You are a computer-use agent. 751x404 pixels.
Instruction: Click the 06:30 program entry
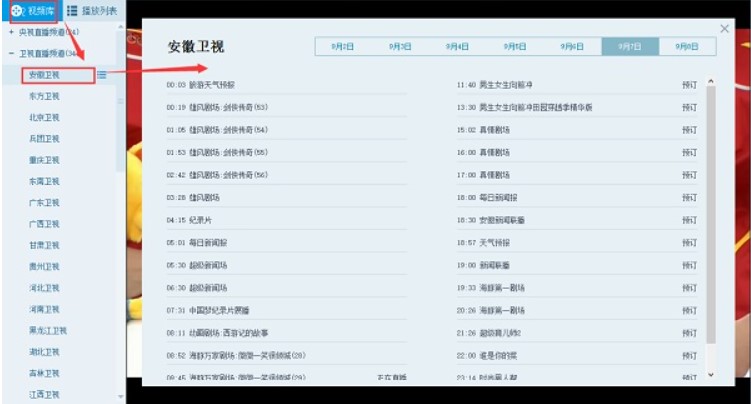197,288
